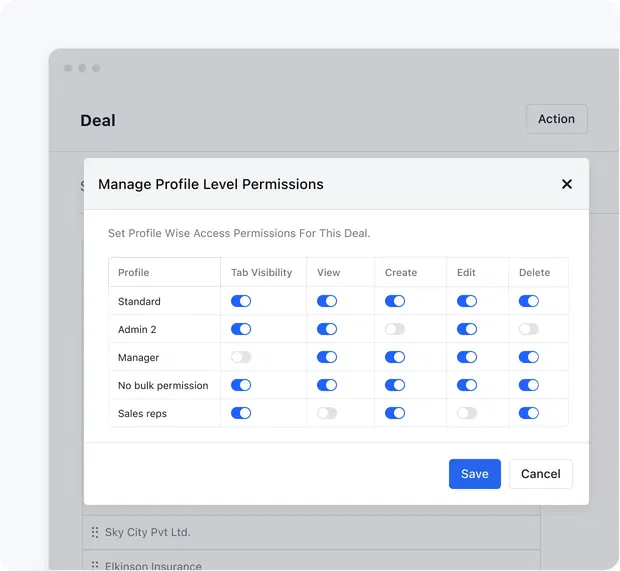Toggle Create permission for Standard profile
Viewport: 620px width, 571px height.
pos(395,301)
